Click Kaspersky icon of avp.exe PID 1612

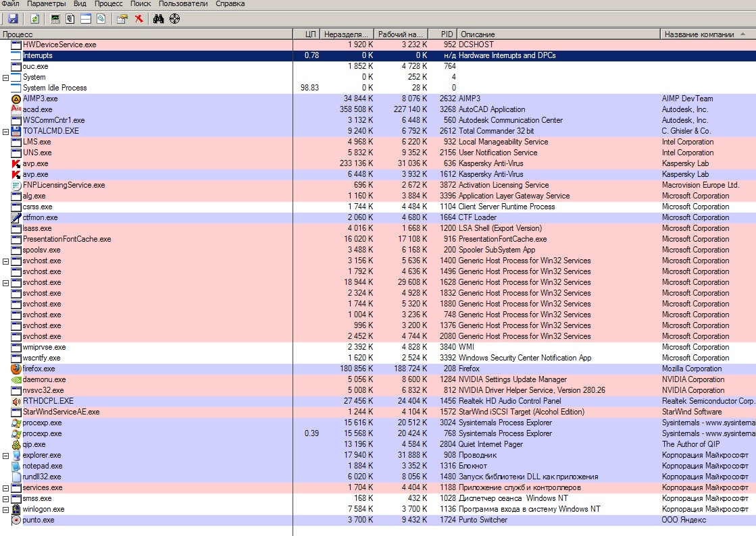(x=16, y=174)
